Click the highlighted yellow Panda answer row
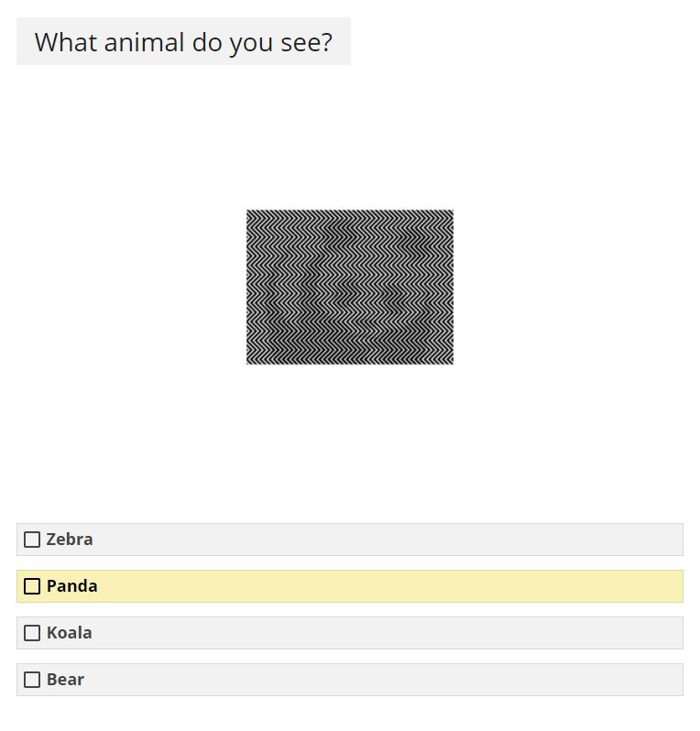Screen dimensions: 700x731 click(x=350, y=586)
